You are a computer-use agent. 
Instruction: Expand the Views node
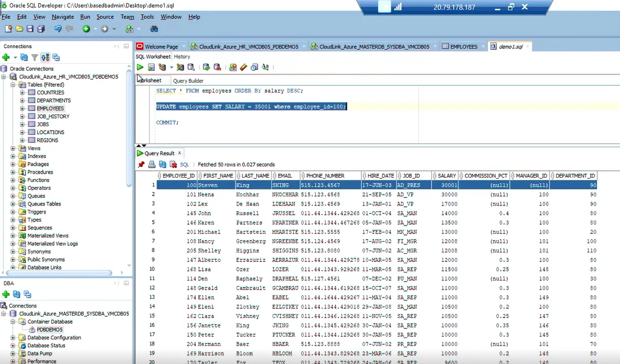13,148
